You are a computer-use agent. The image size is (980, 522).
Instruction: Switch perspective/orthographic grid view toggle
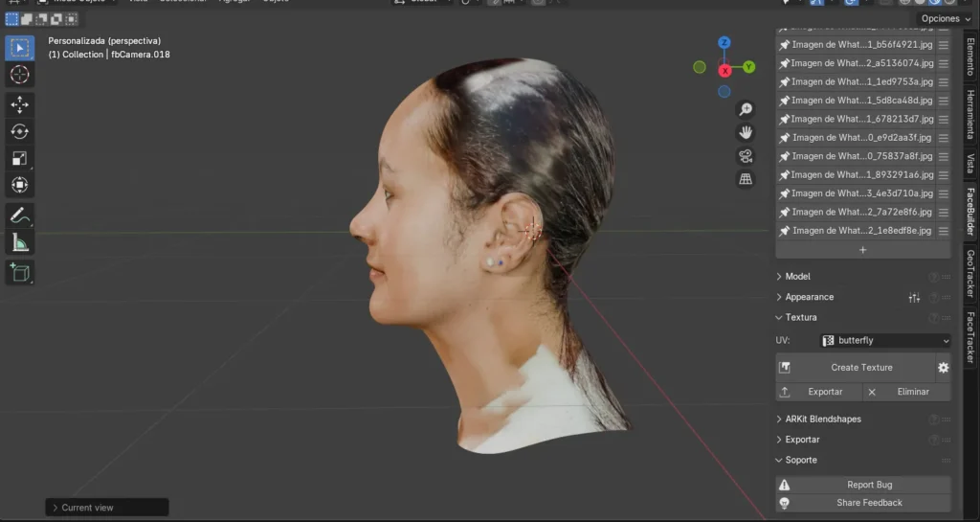coord(746,179)
